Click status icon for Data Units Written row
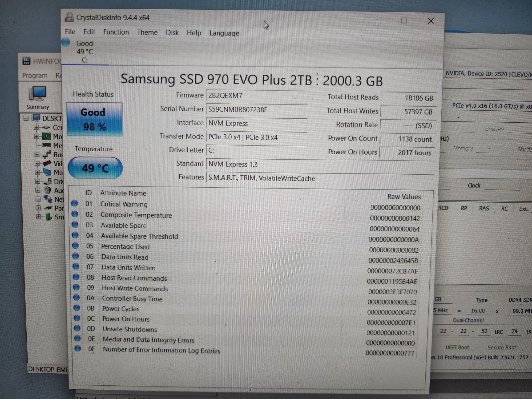 tap(76, 266)
